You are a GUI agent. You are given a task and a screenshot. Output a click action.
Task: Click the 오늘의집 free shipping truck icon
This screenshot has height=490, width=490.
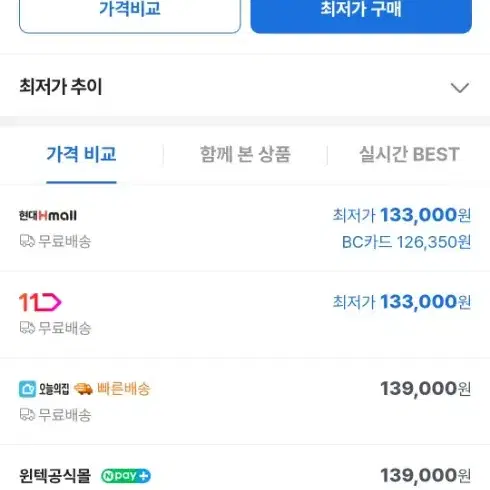(x=27, y=415)
